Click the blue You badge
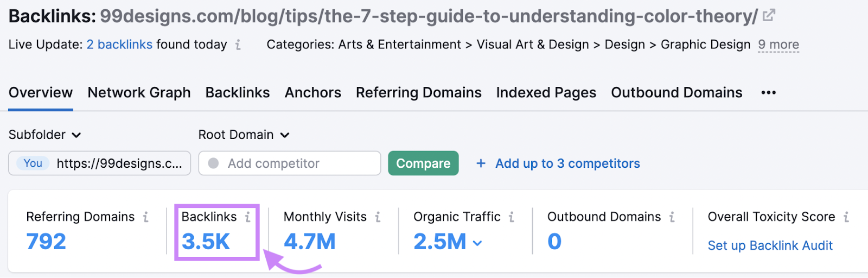 coord(33,163)
